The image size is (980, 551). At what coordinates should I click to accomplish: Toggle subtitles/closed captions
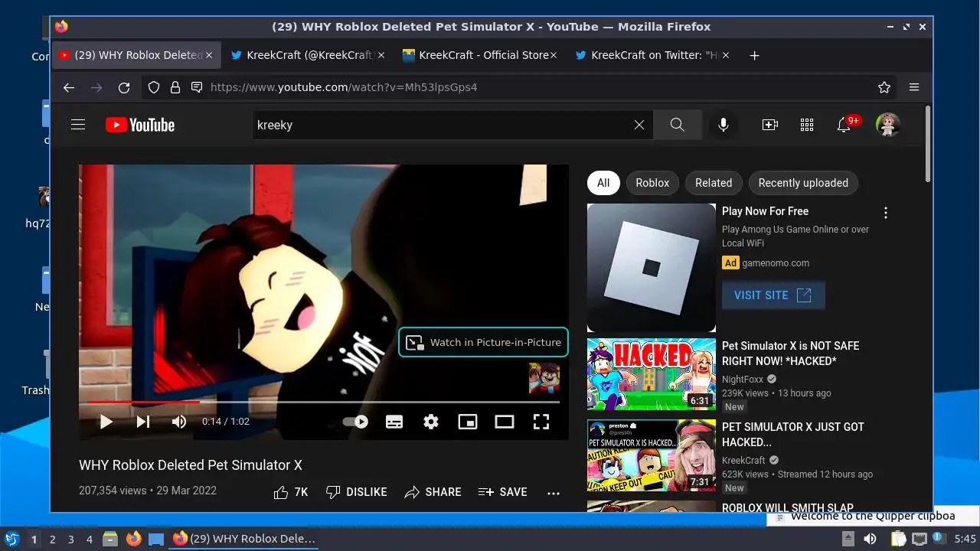pyautogui.click(x=394, y=422)
